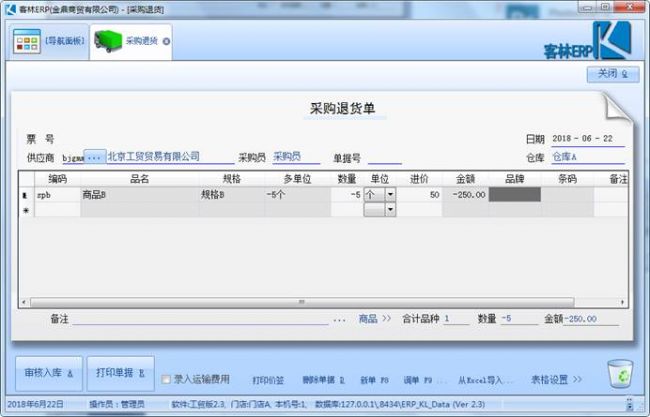The image size is (650, 417).
Task: Click the ellipsis next to the remarks field
Action: coord(339,319)
